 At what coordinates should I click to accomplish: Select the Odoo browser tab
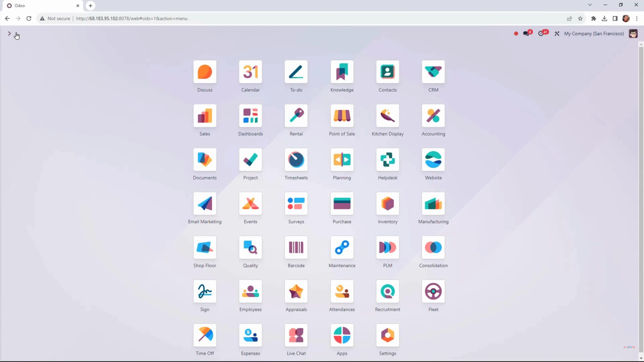click(x=44, y=6)
